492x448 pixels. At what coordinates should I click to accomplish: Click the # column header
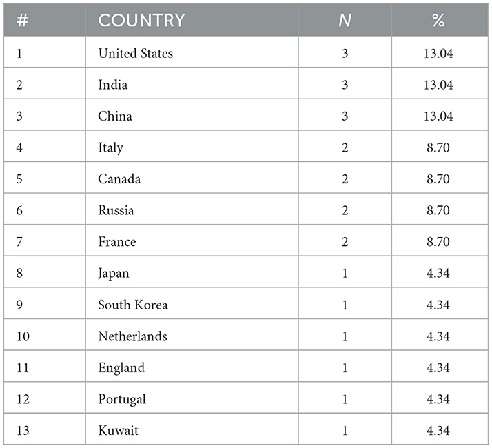pos(23,21)
